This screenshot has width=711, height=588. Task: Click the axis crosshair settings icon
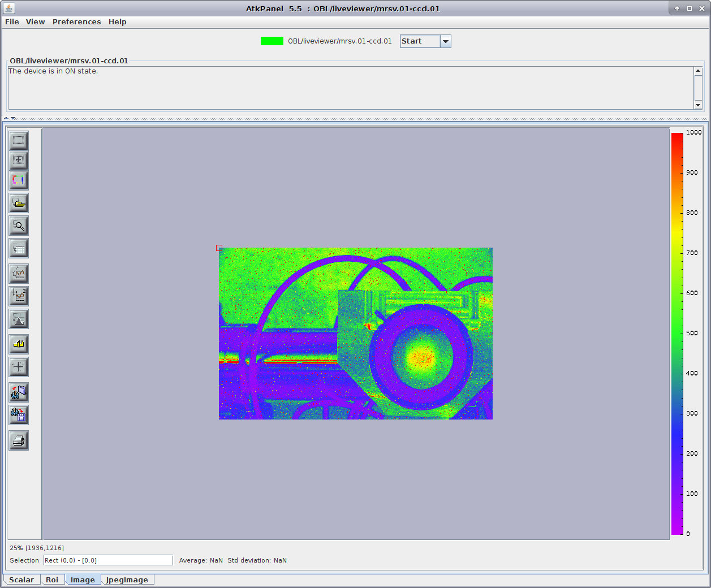(x=19, y=367)
